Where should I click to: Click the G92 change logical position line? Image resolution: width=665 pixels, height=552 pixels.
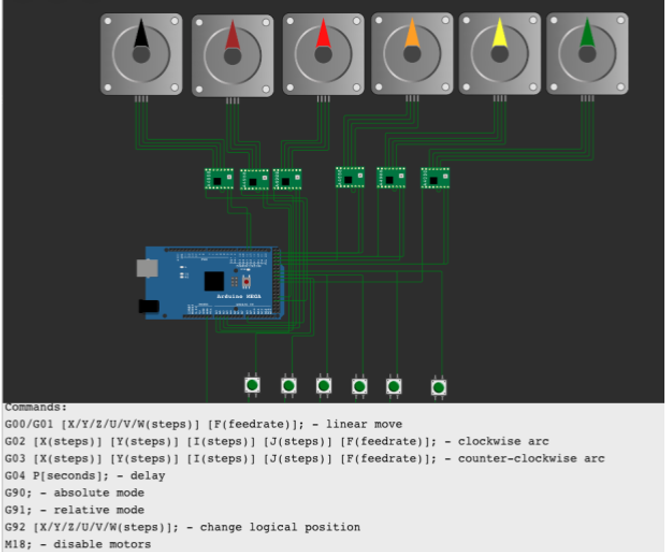pos(182,527)
